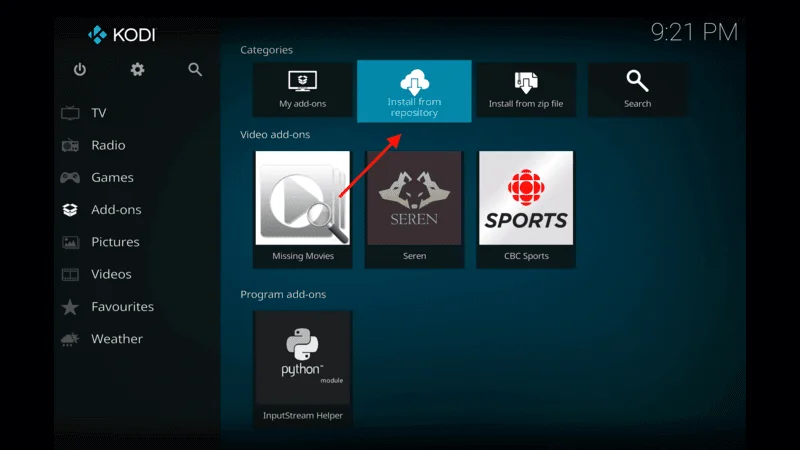Select the Pictures icon in sidebar

(x=70, y=242)
